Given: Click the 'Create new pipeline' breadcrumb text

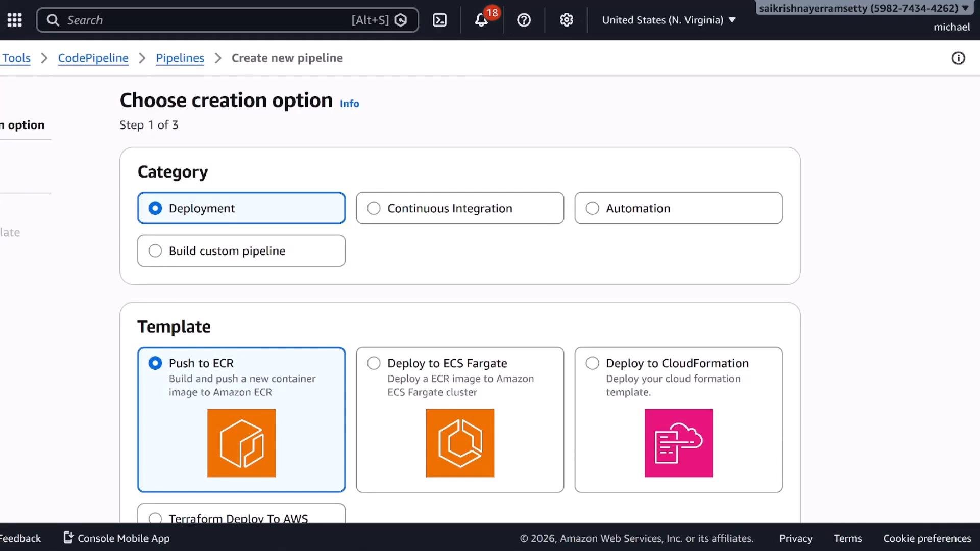Looking at the screenshot, I should pyautogui.click(x=287, y=58).
